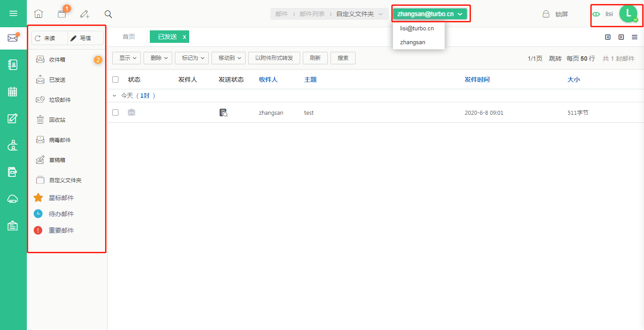644x330 pixels.
Task: Click the mail status envelope icon in row
Action: point(131,113)
